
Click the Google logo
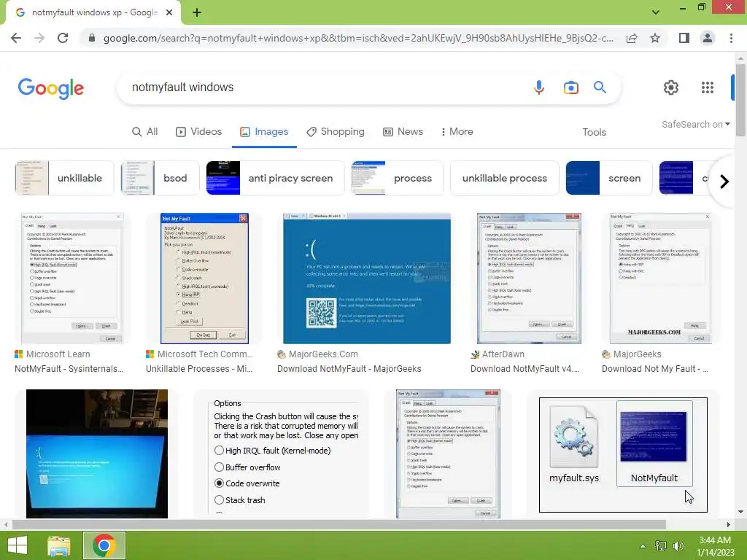pos(51,88)
